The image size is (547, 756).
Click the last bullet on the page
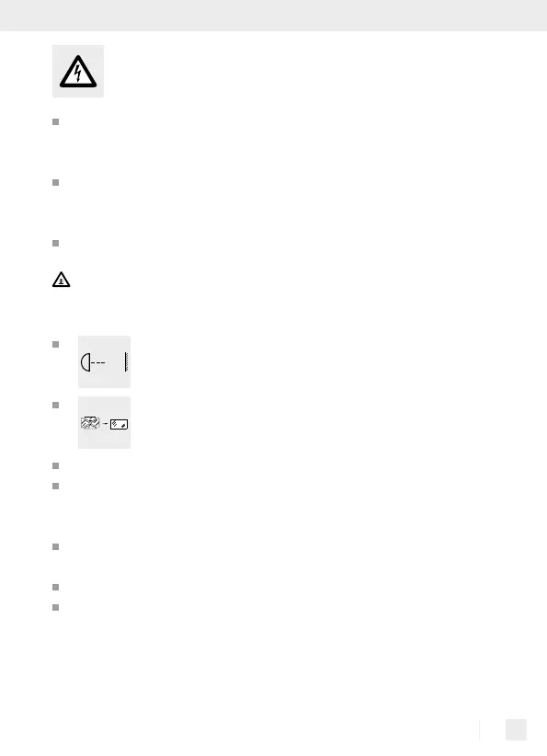coord(55,608)
